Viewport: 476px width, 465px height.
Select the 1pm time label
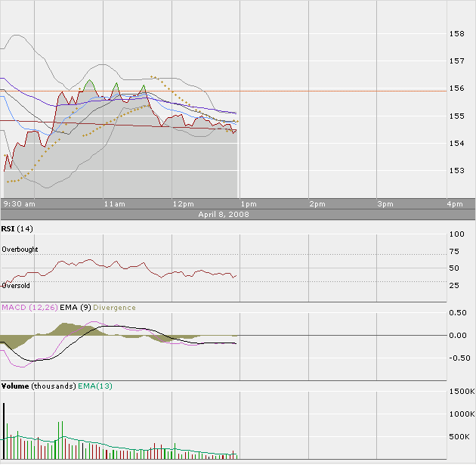(249, 204)
